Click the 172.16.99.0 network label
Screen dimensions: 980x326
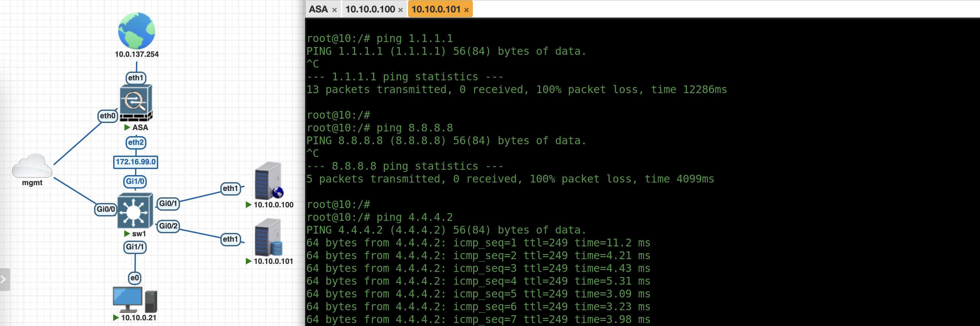[x=135, y=162]
